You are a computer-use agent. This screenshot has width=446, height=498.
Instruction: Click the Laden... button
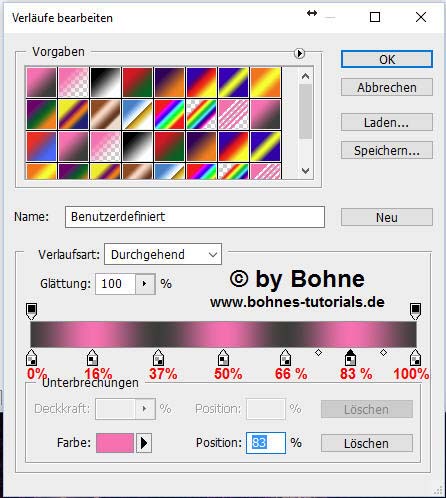click(387, 122)
